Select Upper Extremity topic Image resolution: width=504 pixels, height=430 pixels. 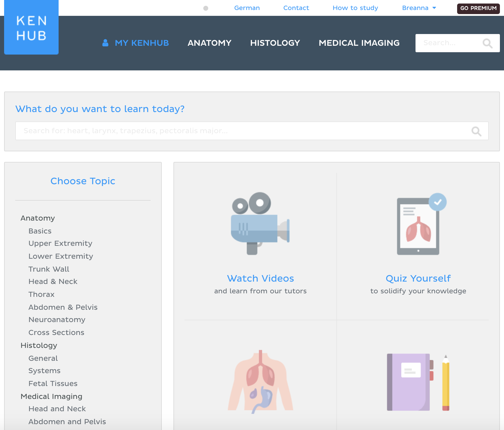[x=60, y=243]
